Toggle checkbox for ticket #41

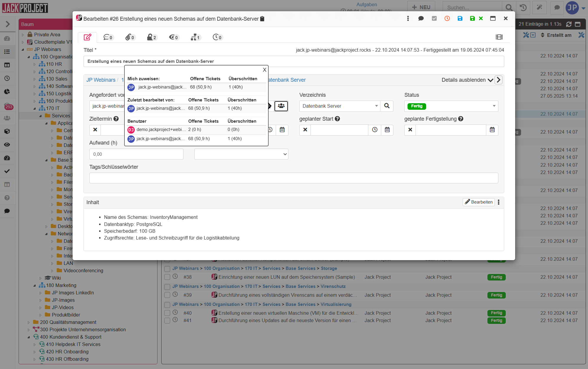167,321
